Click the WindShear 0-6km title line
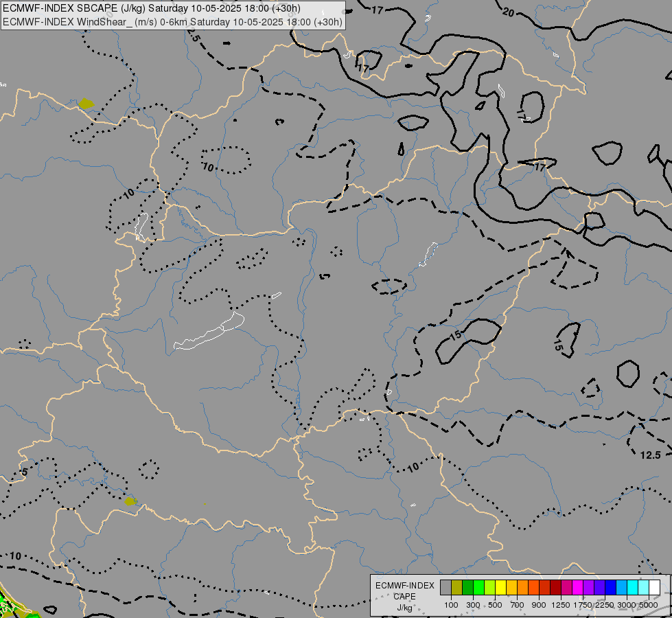This screenshot has width=672, height=618. pyautogui.click(x=172, y=22)
